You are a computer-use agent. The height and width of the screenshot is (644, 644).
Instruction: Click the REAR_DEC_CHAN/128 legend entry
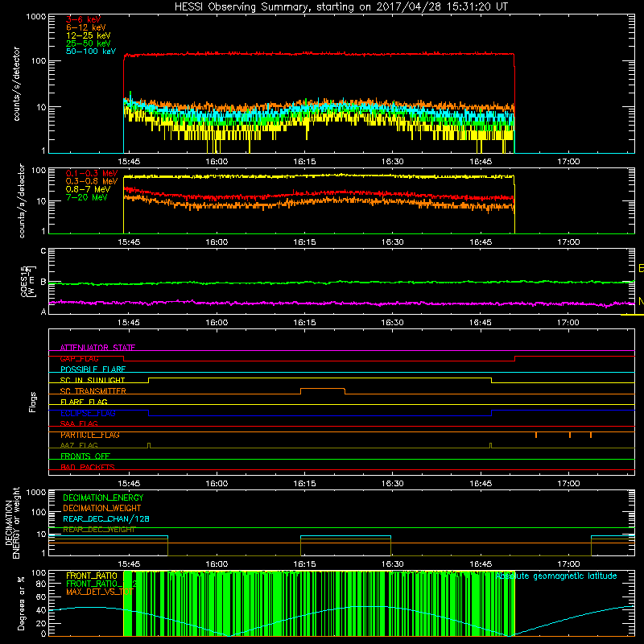(106, 518)
